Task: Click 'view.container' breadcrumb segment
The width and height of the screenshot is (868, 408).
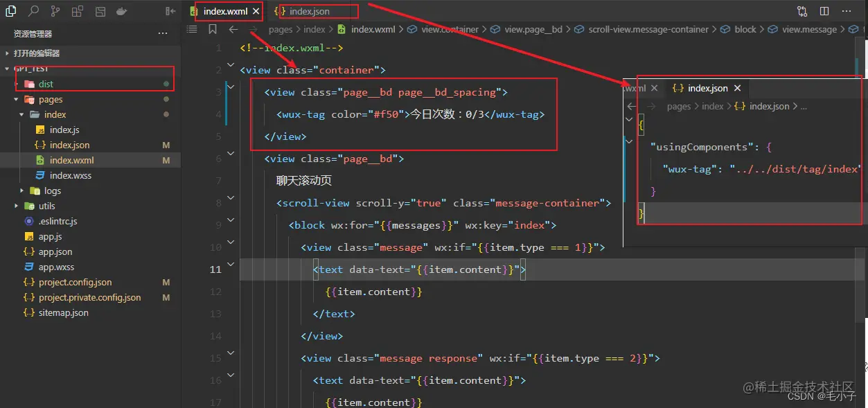Action: 450,29
